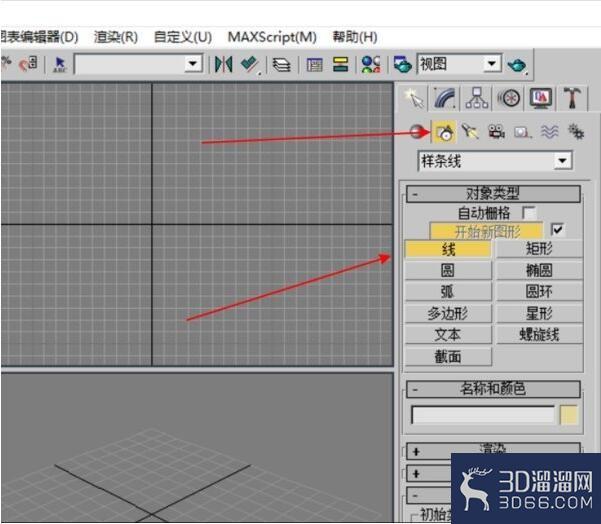Select the 圆环 (Donut) button
The image size is (601, 524).
pos(539,292)
